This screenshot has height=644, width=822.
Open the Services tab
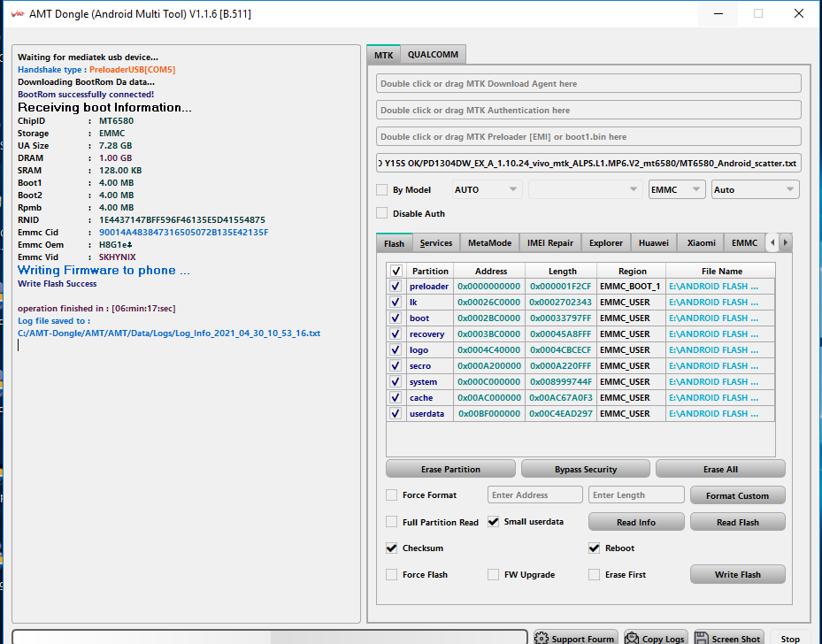click(x=436, y=243)
